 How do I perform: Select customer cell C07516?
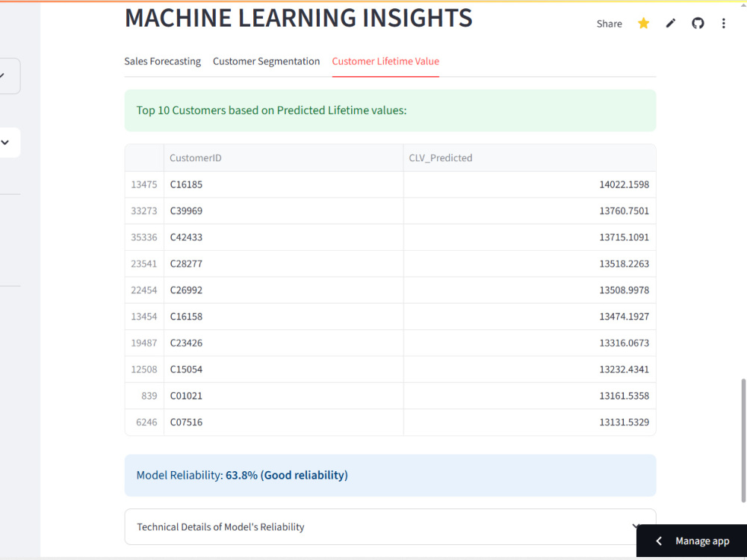point(283,423)
